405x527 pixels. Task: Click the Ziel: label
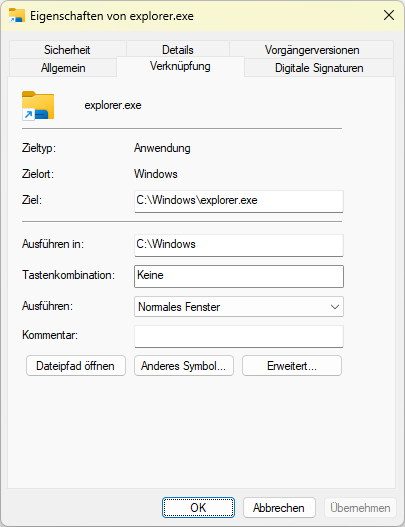pos(32,200)
